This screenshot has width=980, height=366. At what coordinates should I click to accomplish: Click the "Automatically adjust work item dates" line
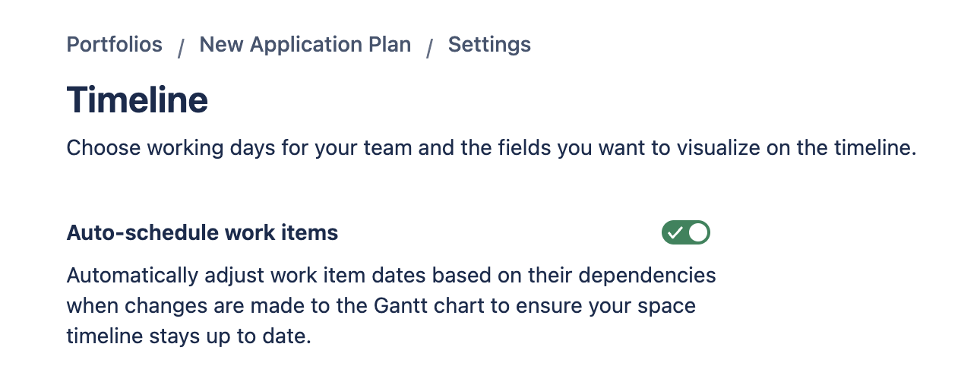pyautogui.click(x=391, y=275)
